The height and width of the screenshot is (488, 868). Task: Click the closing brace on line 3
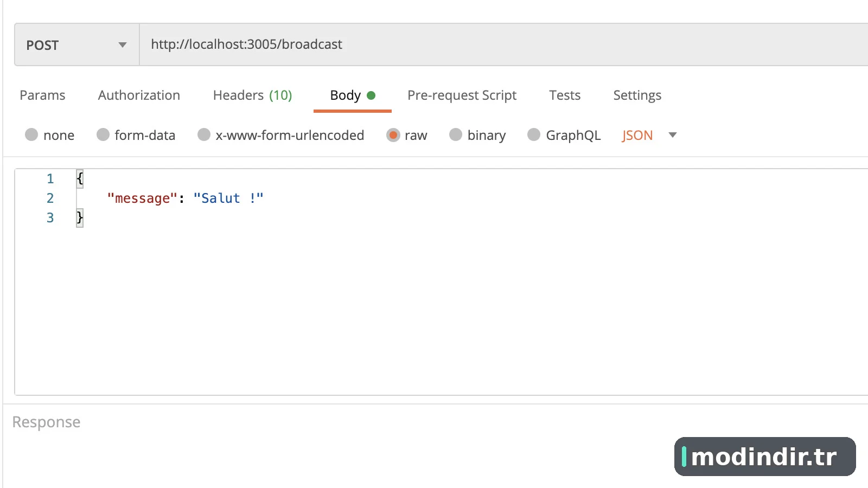(80, 217)
